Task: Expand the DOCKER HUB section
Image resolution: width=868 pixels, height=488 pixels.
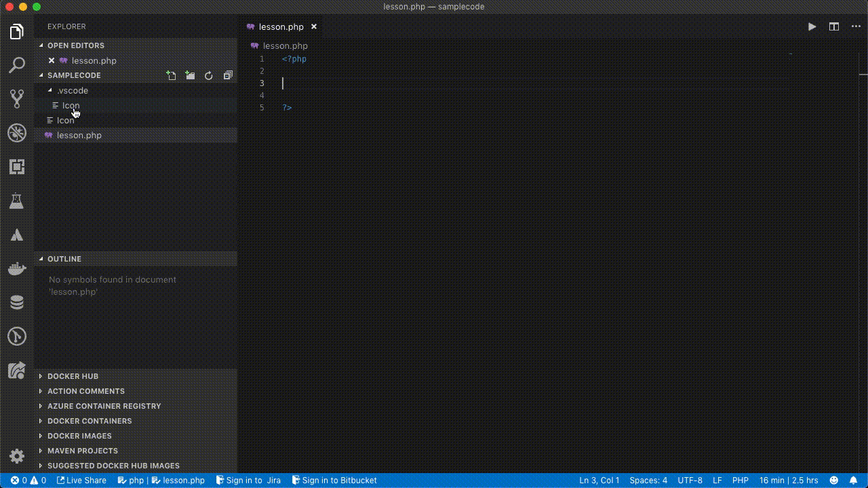Action: click(x=41, y=376)
